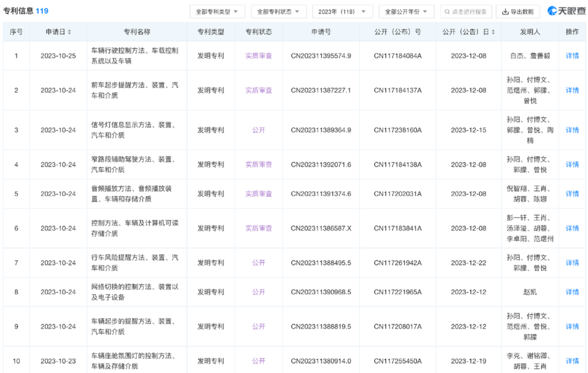Viewport: 588px width, 373px height.
Task: Click 公开 status in row 7
Action: (259, 263)
